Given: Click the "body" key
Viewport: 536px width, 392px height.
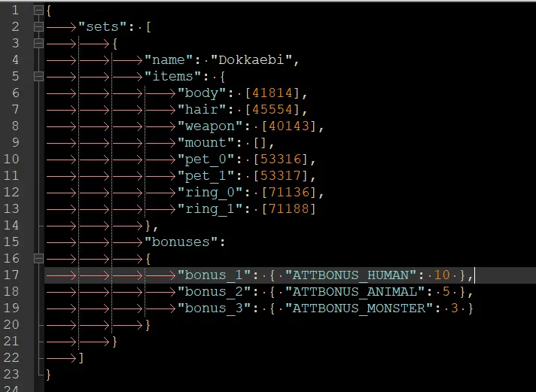Looking at the screenshot, I should 202,93.
